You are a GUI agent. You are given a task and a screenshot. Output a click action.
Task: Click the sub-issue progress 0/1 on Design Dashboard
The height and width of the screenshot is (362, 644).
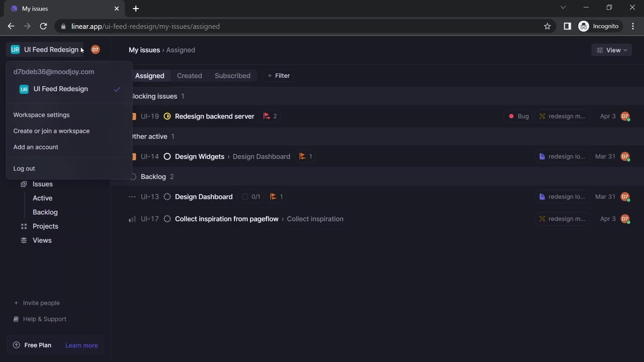pyautogui.click(x=251, y=197)
